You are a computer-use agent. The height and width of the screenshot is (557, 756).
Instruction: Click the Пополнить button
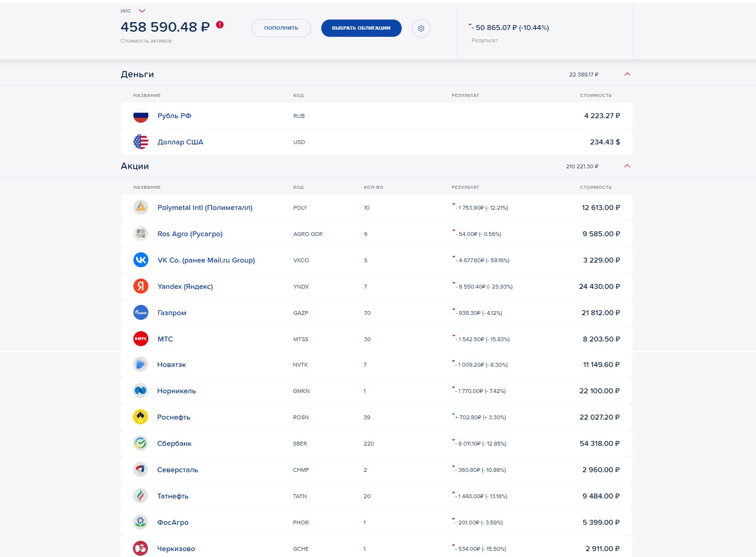(281, 28)
